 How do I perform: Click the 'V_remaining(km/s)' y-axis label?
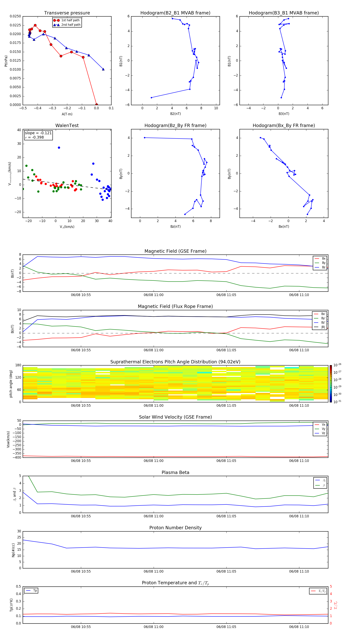(10, 173)
